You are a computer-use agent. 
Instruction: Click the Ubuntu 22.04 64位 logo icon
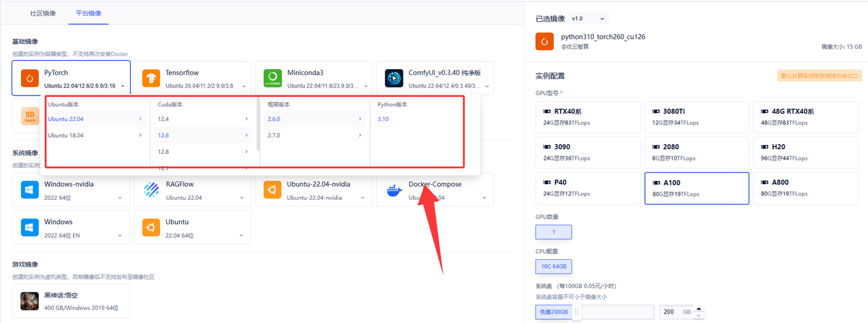(x=151, y=228)
